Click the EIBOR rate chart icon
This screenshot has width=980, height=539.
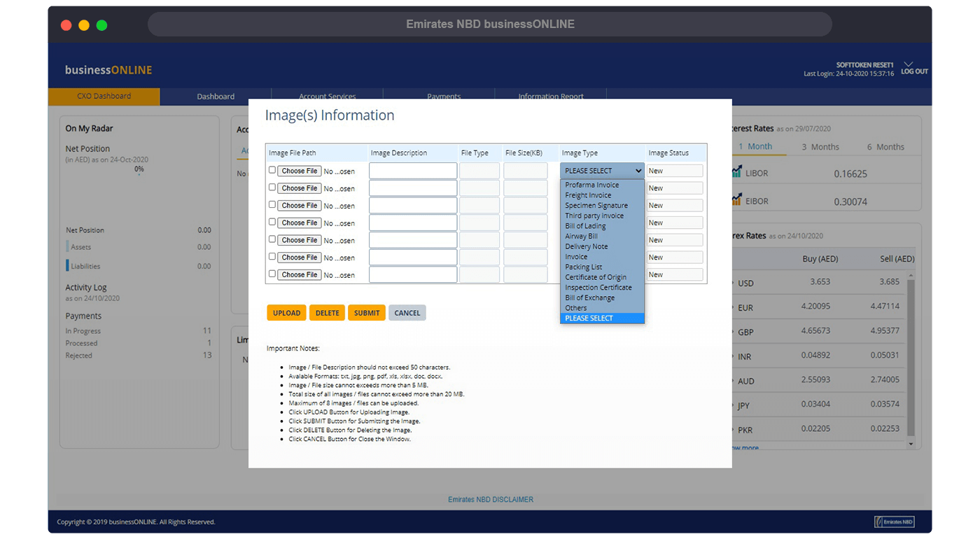(736, 200)
